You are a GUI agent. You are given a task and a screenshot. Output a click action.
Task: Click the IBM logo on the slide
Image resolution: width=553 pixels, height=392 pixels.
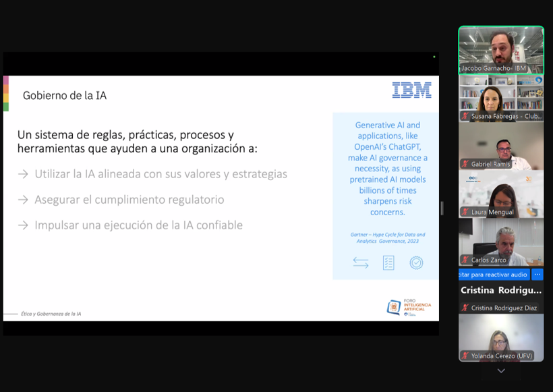[x=411, y=90]
